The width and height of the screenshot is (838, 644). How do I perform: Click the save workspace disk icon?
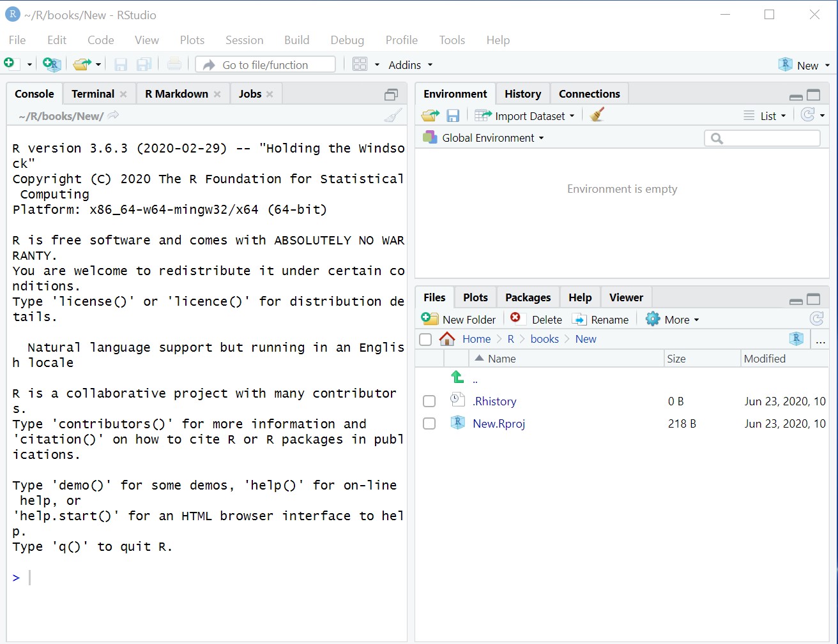(453, 116)
